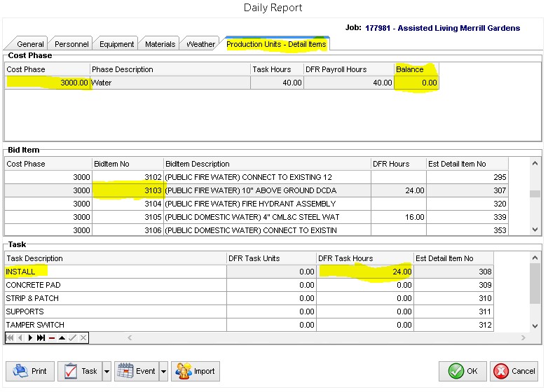
Task: Select bid item 3104 Fire Hydrant Assembly
Action: 256,204
